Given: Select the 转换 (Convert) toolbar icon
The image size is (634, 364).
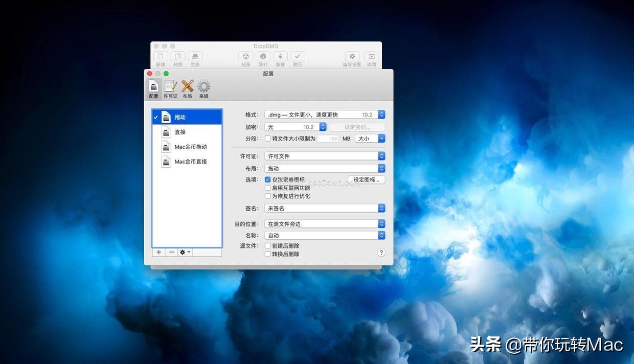Looking at the screenshot, I should point(177,56).
